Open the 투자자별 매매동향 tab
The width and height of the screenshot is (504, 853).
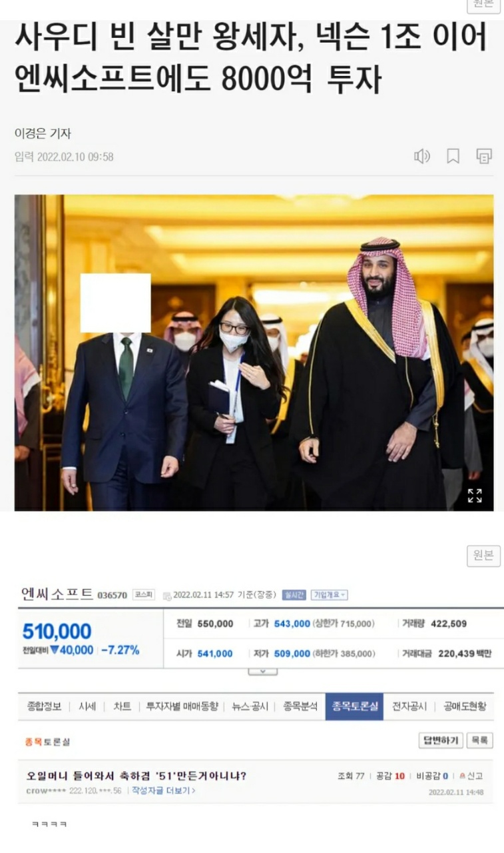[x=182, y=706]
